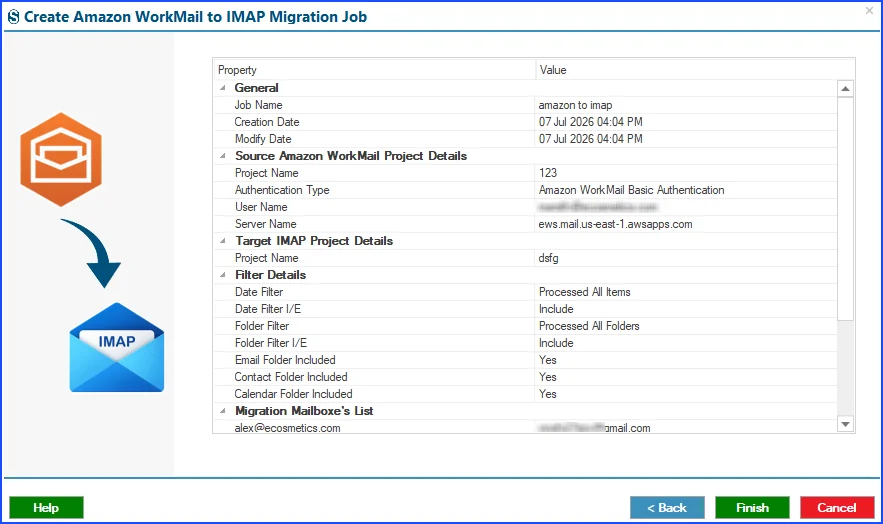This screenshot has width=883, height=524.
Task: Select the 'amazon to imap' value
Action: (x=575, y=105)
